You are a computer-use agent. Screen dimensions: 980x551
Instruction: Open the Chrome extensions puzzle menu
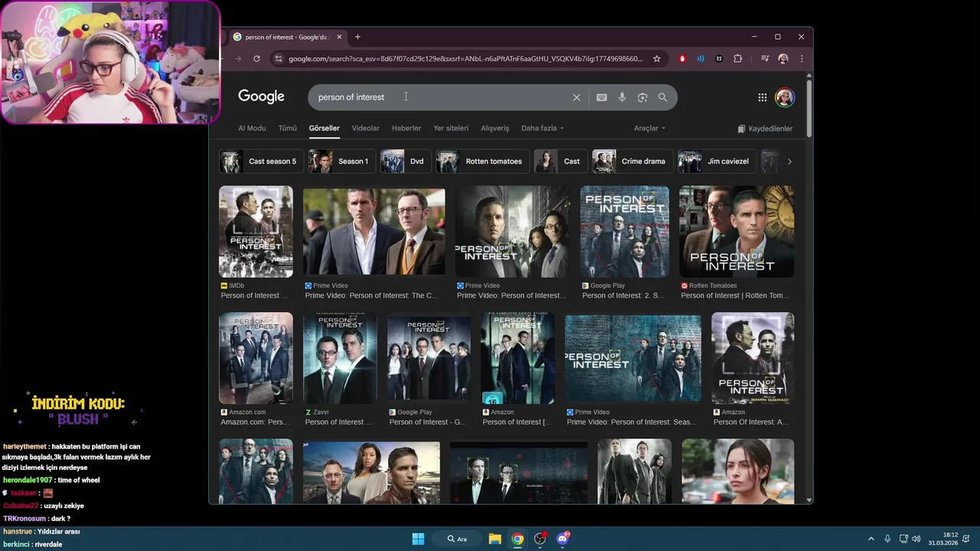pyautogui.click(x=738, y=58)
